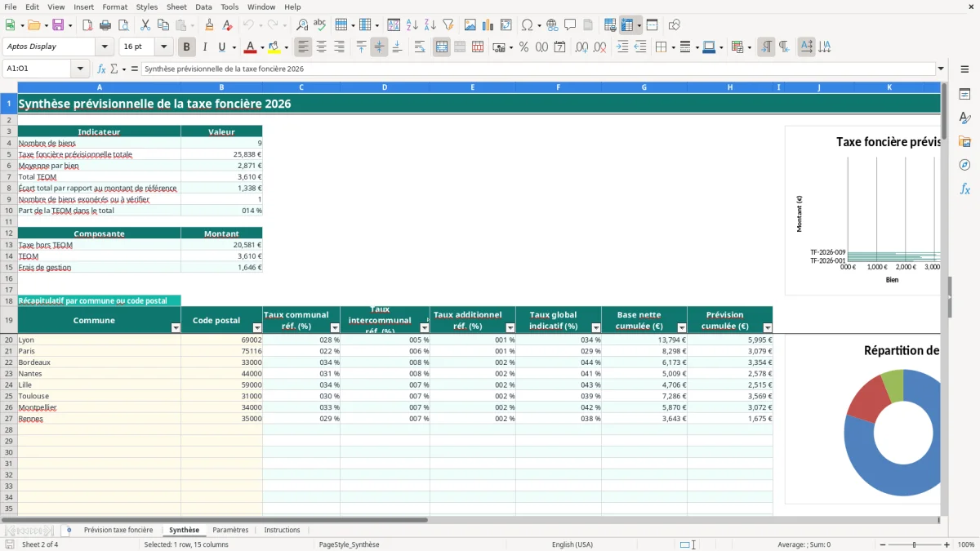The height and width of the screenshot is (551, 980).
Task: Open the Font Name dropdown
Action: click(x=106, y=47)
